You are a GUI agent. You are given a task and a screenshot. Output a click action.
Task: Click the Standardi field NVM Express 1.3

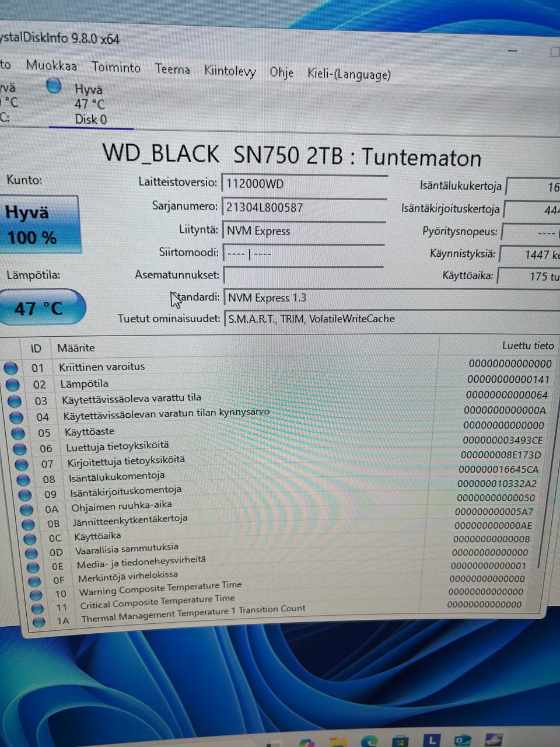(x=392, y=298)
